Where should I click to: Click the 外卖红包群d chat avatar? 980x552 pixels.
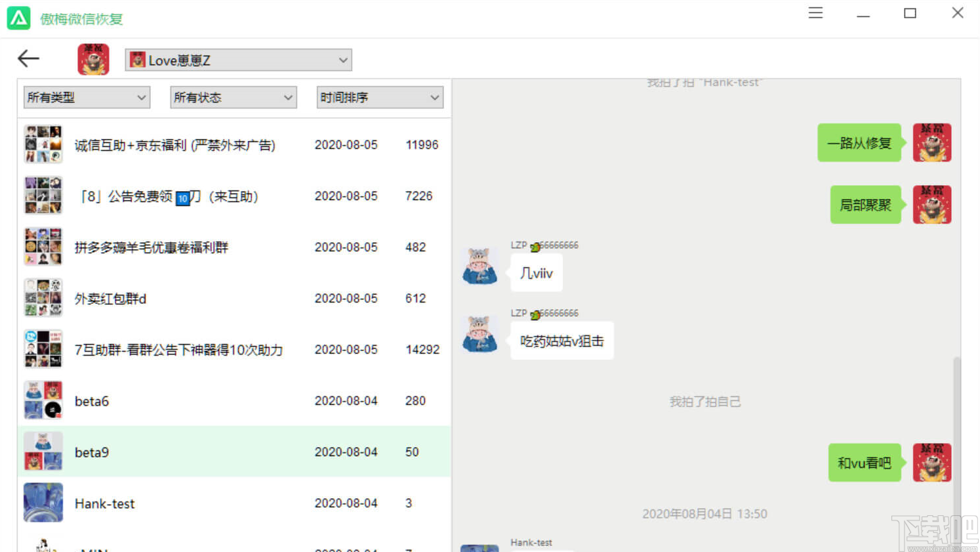coord(43,297)
